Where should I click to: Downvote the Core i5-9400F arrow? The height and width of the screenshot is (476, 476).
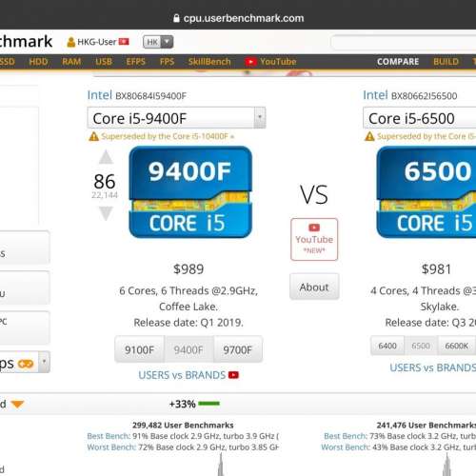[106, 213]
